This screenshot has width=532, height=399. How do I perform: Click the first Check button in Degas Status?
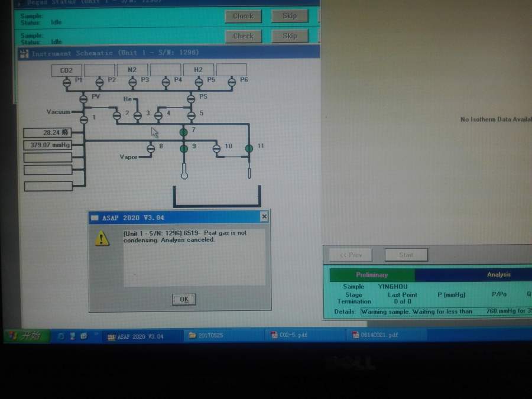tap(244, 16)
